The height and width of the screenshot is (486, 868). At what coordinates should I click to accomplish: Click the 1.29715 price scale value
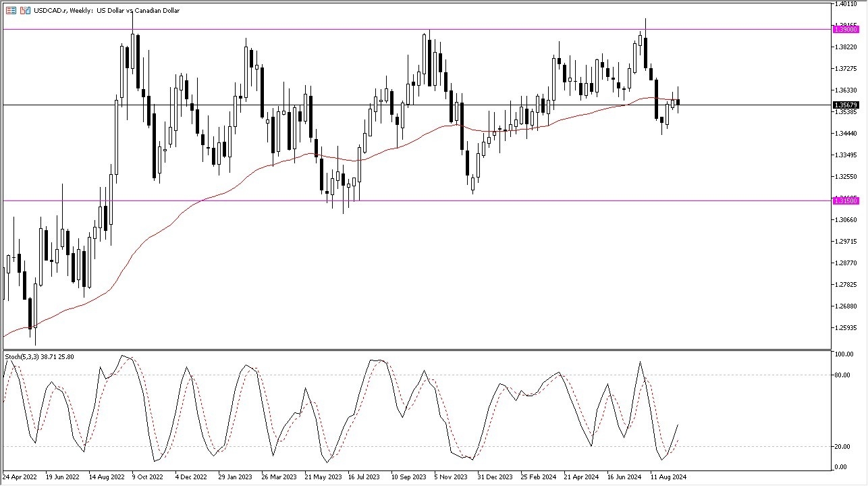pos(845,241)
